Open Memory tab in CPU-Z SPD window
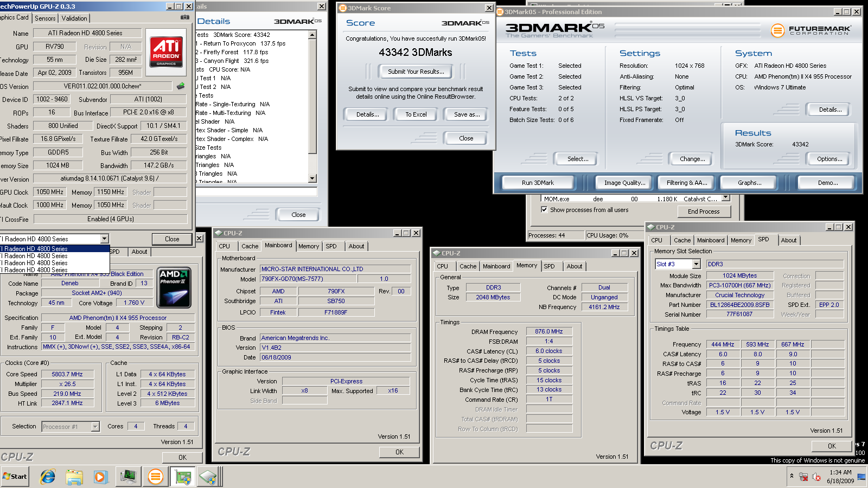 pos(741,240)
